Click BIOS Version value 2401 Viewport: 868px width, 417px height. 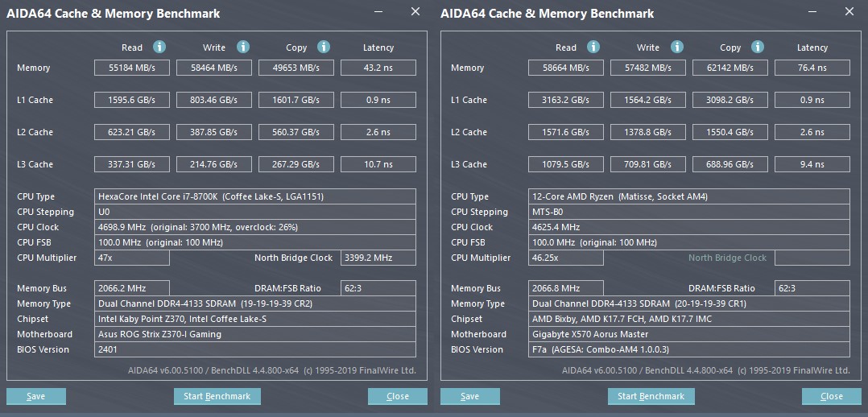coord(255,349)
